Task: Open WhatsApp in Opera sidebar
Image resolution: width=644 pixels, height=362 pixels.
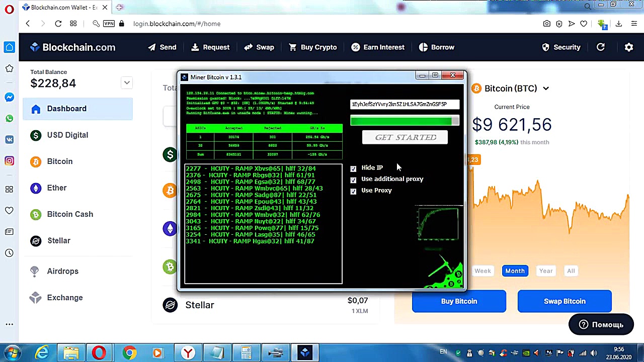Action: tap(9, 119)
